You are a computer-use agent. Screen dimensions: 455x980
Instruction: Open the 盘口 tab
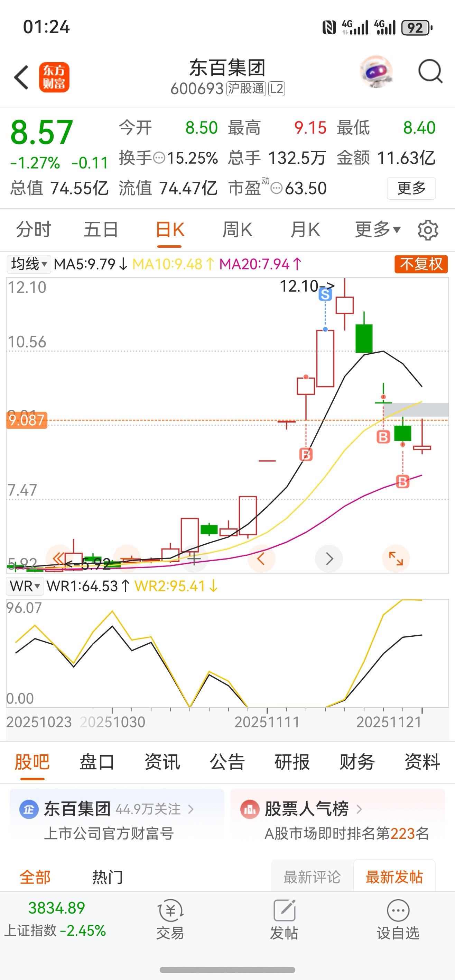tap(97, 762)
